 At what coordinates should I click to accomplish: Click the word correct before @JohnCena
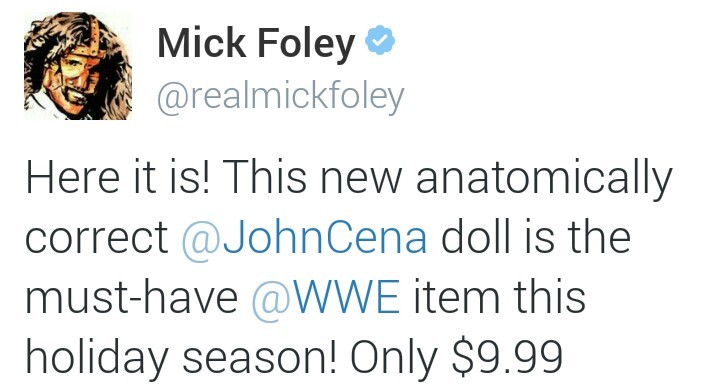(x=97, y=239)
